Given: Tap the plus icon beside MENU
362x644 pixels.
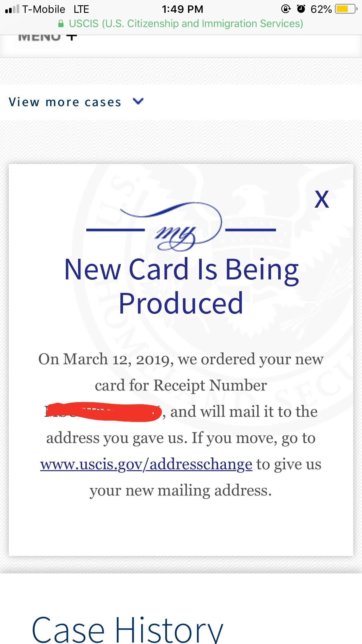Looking at the screenshot, I should click(x=72, y=37).
